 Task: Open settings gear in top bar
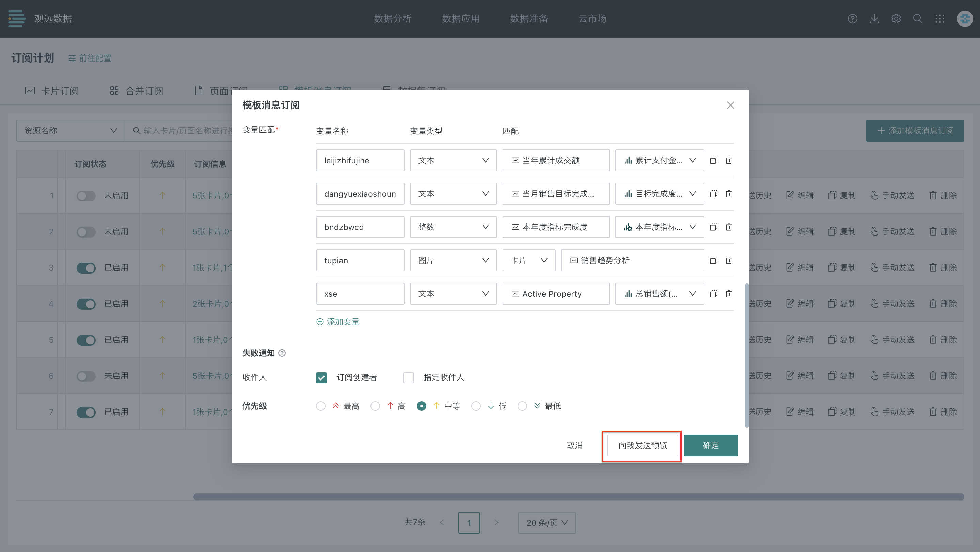896,19
